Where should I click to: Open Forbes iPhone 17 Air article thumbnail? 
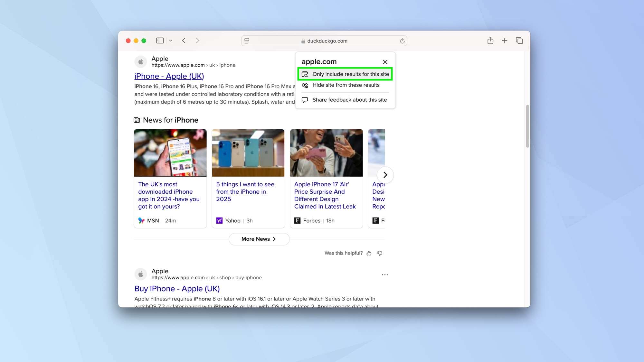(x=326, y=153)
